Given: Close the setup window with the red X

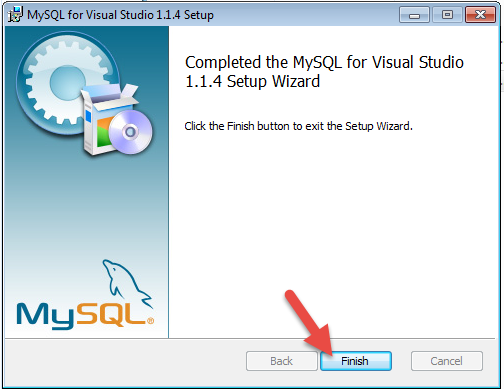Looking at the screenshot, I should 480,15.
